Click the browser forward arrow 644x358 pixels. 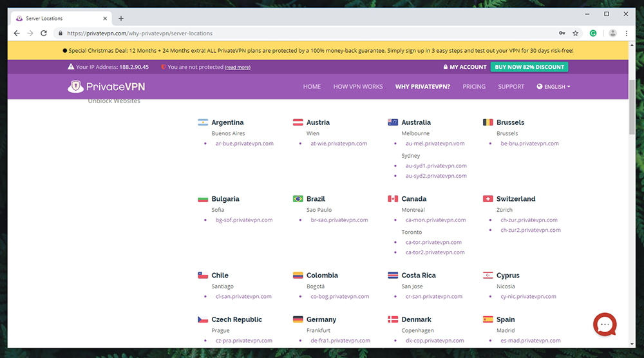tap(30, 33)
